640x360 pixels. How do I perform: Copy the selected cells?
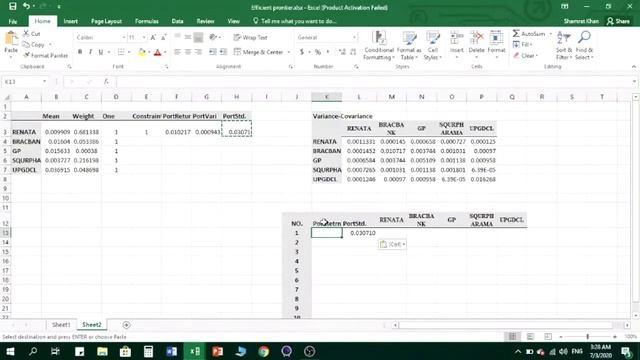tap(33, 44)
